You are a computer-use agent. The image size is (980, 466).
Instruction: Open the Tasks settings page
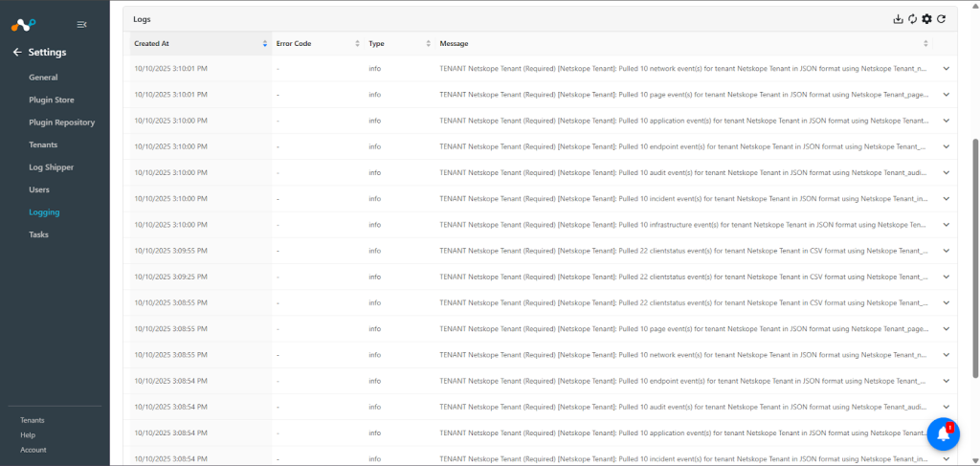click(38, 234)
